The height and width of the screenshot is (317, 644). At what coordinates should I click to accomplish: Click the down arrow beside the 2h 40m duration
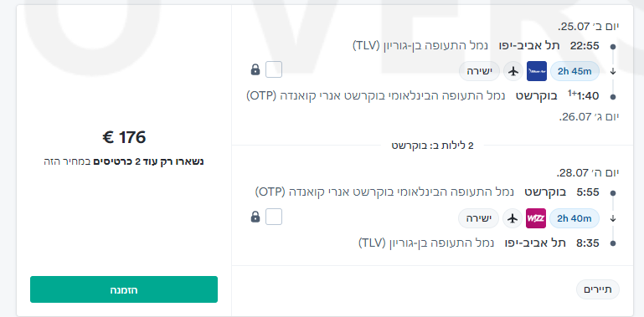[x=613, y=218]
